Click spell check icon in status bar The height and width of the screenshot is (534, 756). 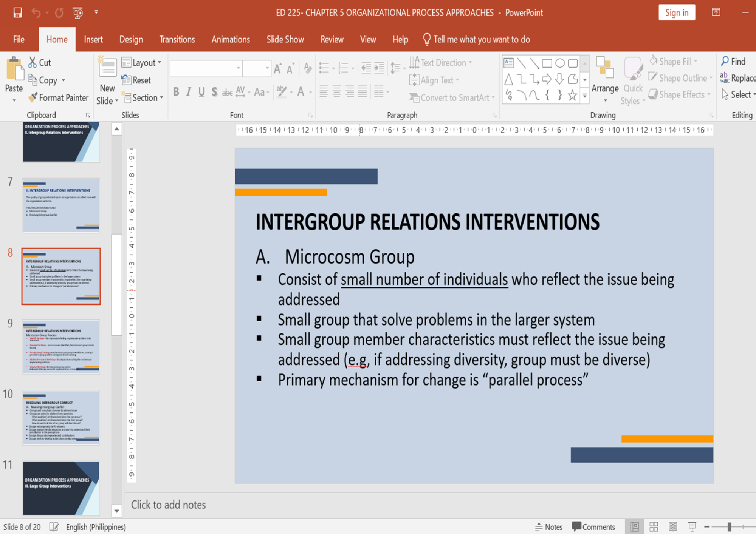point(54,527)
